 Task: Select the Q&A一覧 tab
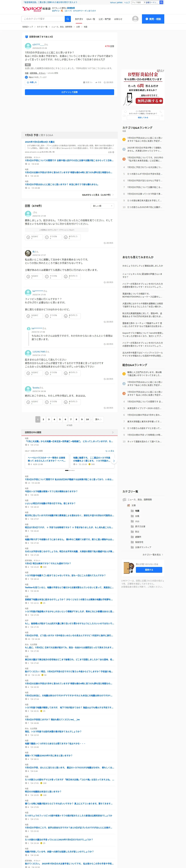pyautogui.click(x=91, y=19)
